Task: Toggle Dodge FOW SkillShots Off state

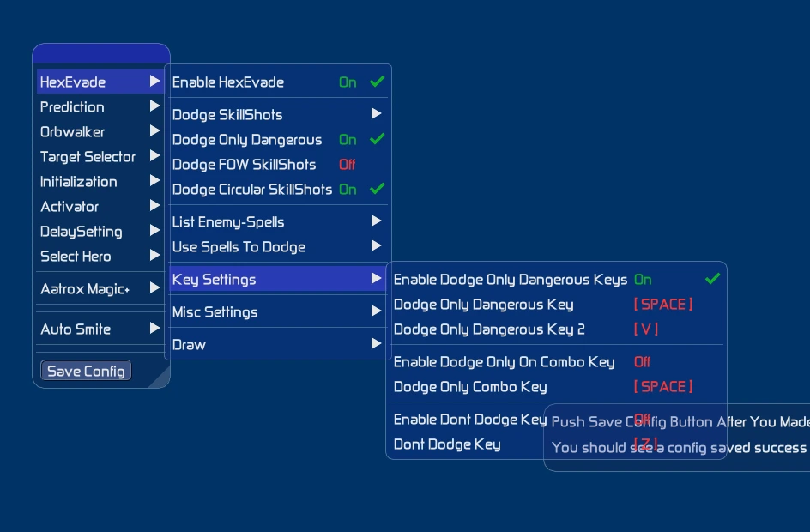Action: 348,164
